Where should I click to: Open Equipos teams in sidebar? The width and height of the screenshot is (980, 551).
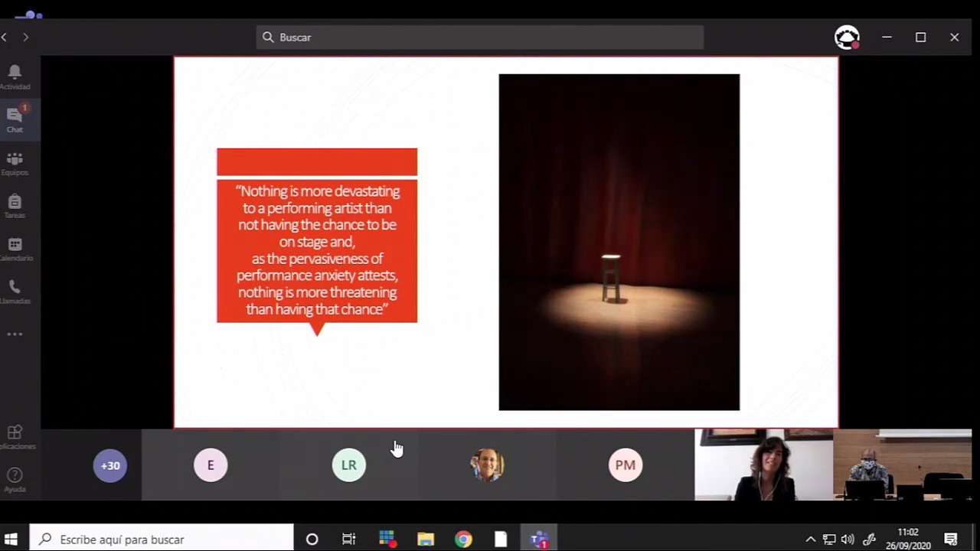click(15, 162)
